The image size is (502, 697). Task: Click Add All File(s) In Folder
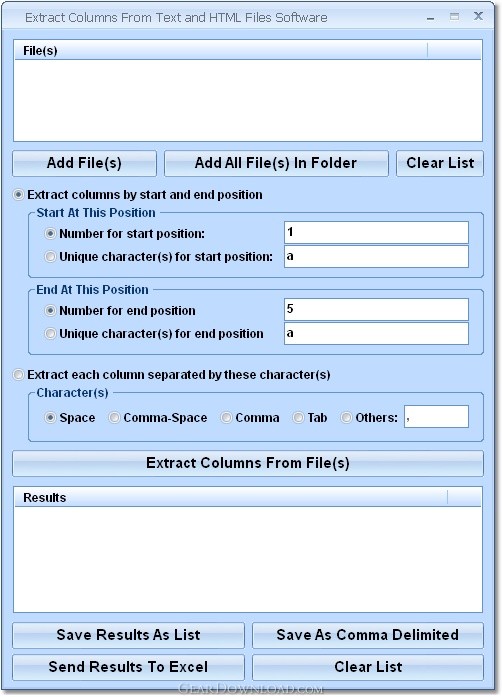coord(276,163)
